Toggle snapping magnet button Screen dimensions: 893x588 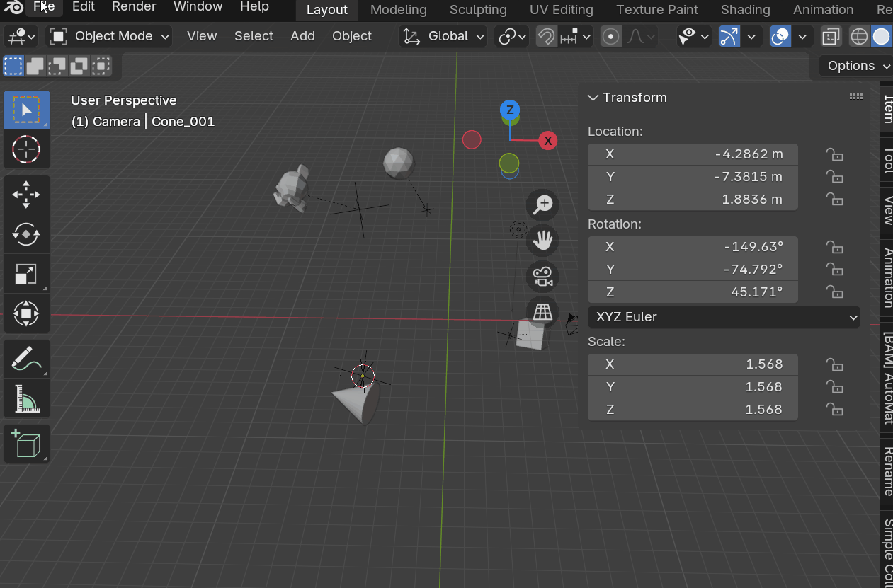[x=546, y=36]
